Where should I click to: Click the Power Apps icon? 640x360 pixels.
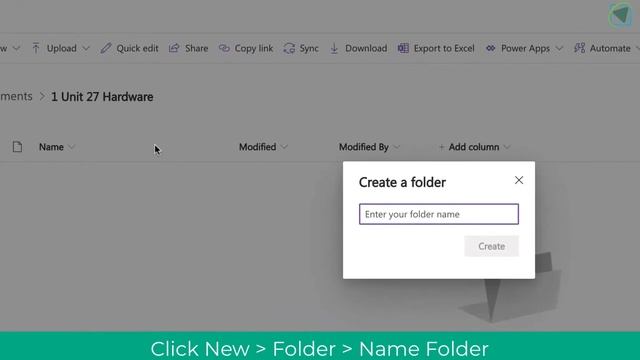coord(490,48)
